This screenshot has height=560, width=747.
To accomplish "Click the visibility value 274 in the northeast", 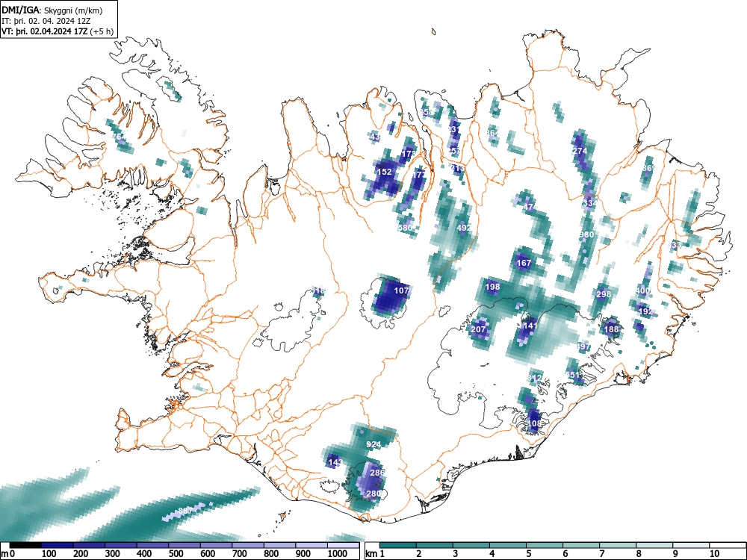I will 580,151.
